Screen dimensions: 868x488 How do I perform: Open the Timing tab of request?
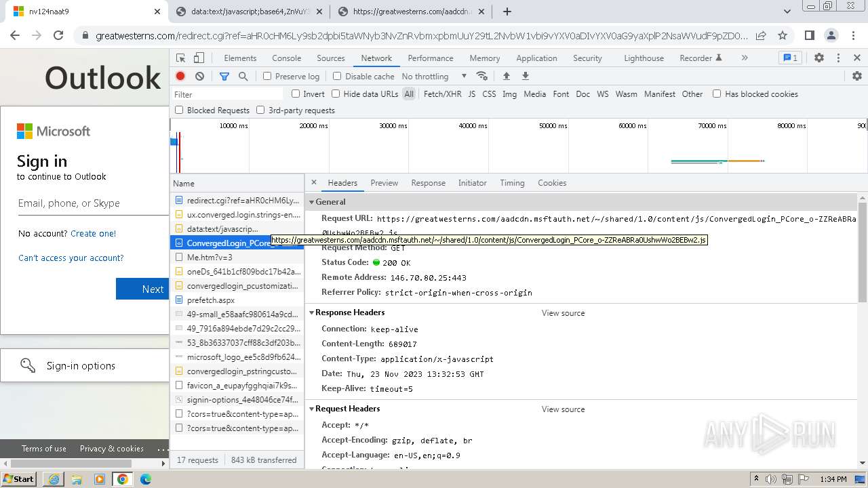[x=512, y=183]
